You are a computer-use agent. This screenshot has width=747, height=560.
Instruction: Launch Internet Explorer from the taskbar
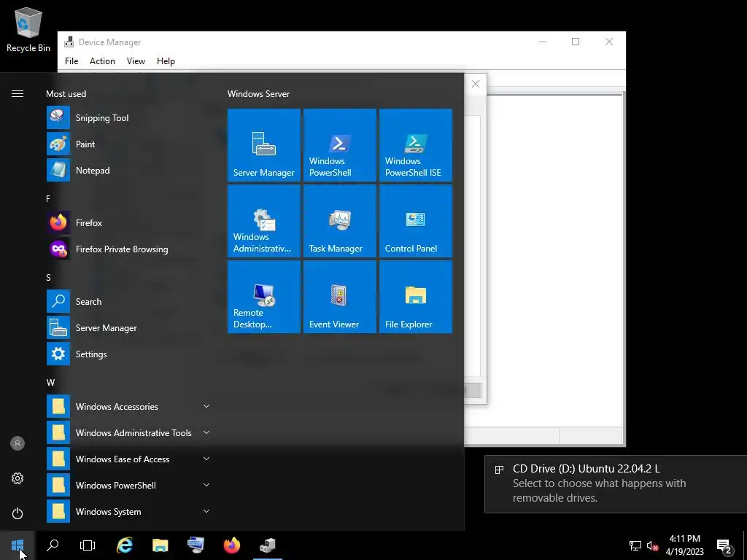coord(124,545)
